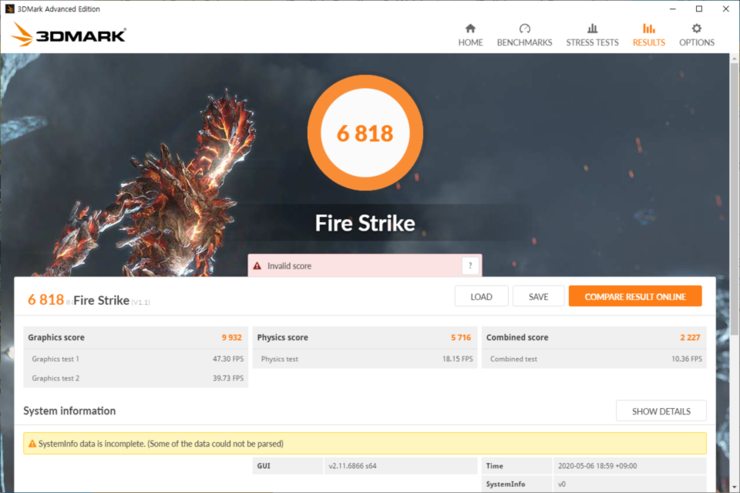Click the Time value 2020-05-06 18:59
Image resolution: width=740 pixels, height=493 pixels.
click(597, 466)
